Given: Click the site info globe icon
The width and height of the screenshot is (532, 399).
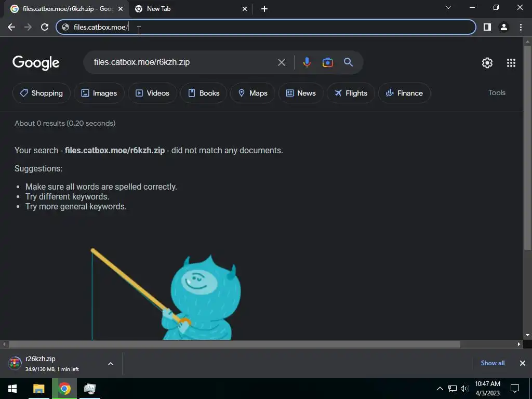Looking at the screenshot, I should (65, 27).
